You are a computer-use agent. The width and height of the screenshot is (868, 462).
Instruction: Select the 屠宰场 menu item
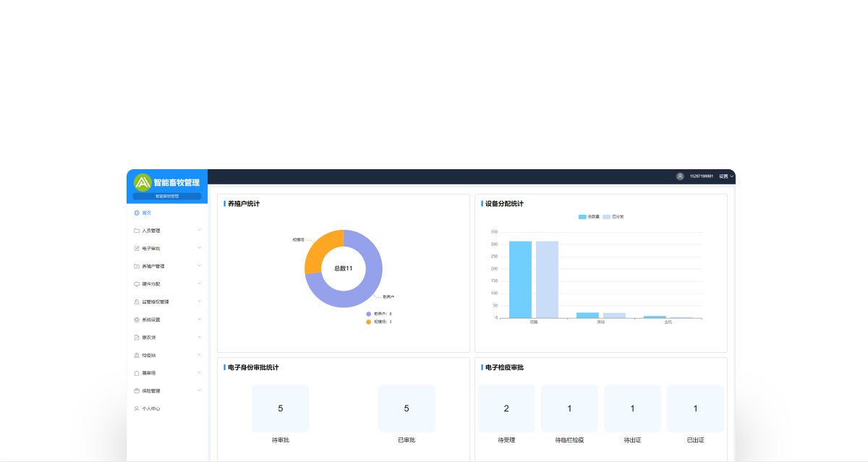click(x=148, y=373)
